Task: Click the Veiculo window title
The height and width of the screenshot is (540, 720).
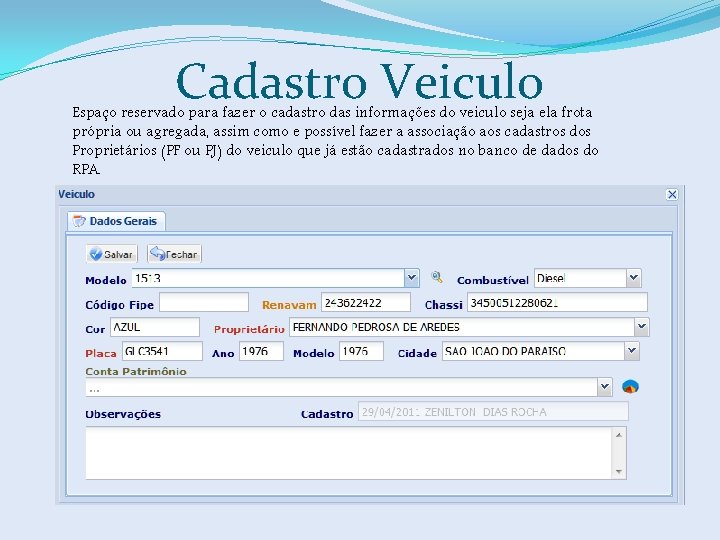Action: 76,194
